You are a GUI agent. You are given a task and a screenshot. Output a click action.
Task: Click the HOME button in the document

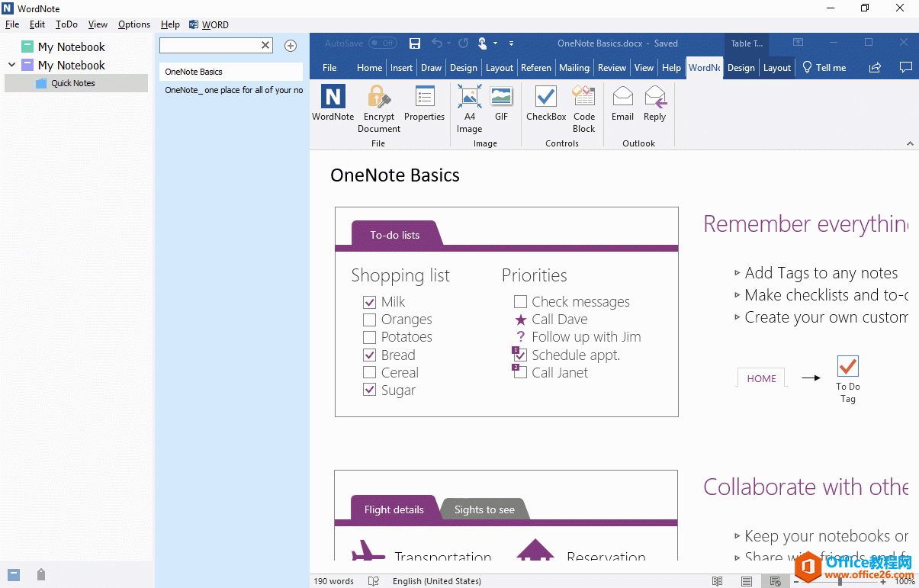coord(760,378)
